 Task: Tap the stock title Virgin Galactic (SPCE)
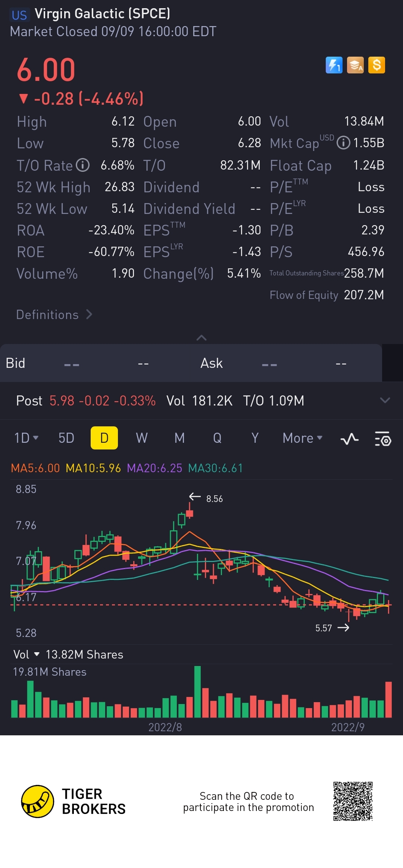coord(103,14)
